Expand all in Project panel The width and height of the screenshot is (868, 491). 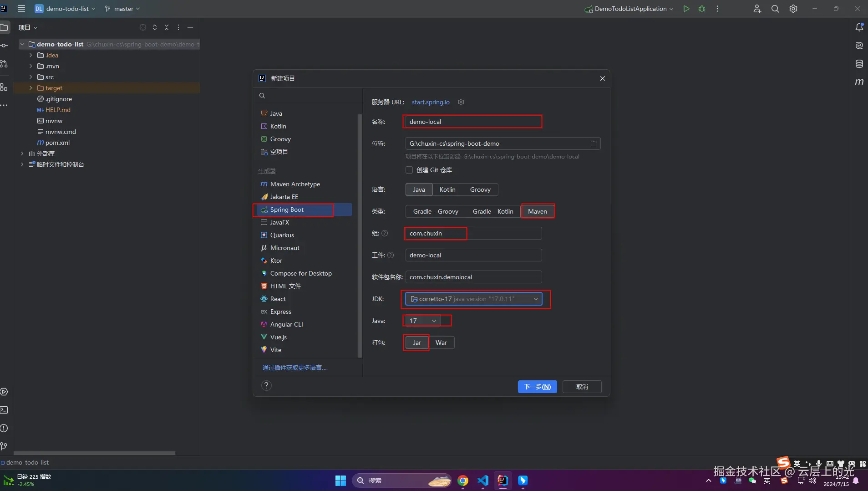pyautogui.click(x=155, y=27)
